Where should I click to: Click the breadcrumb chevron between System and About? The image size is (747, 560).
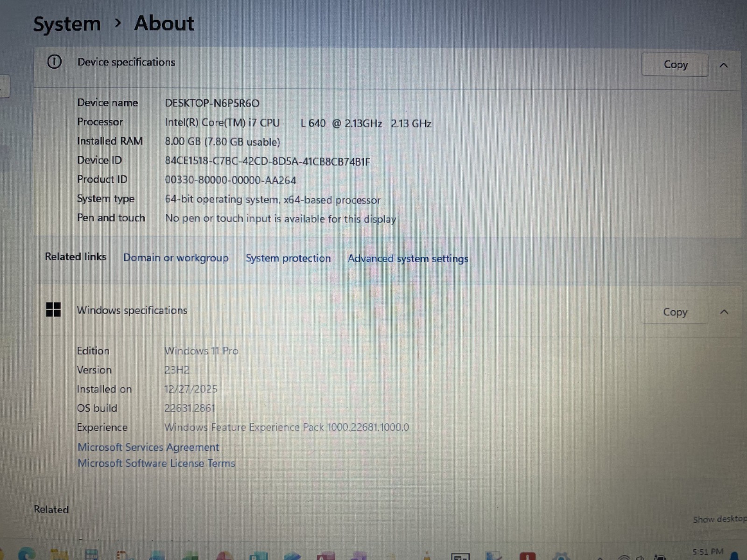(118, 23)
